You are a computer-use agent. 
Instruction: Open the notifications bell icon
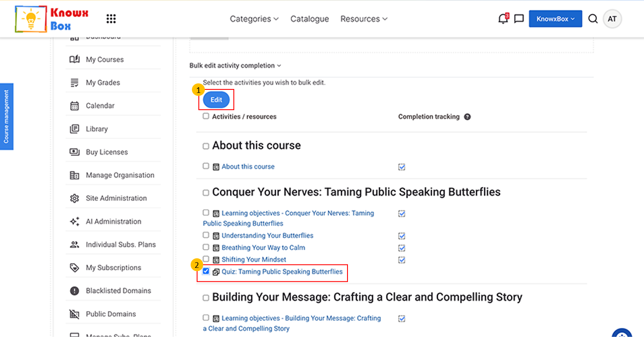point(503,19)
